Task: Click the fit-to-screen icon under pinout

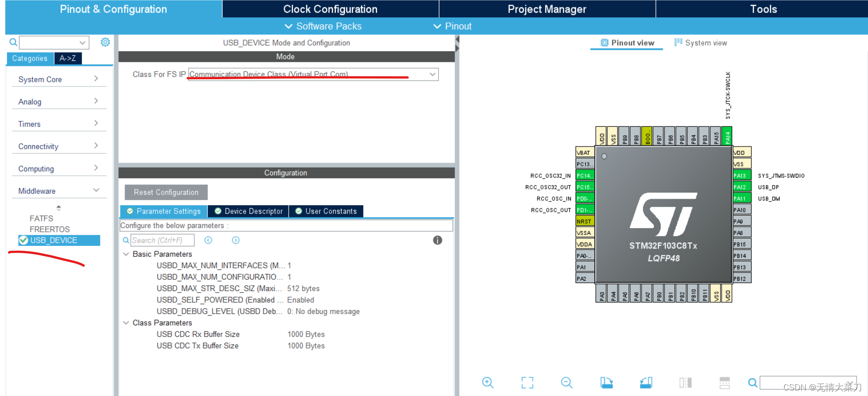Action: coord(527,383)
